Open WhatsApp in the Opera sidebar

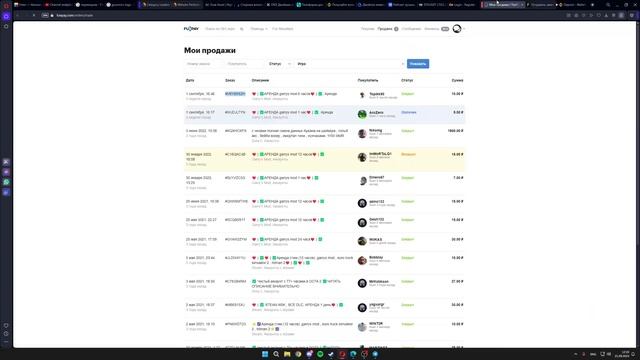[6, 182]
